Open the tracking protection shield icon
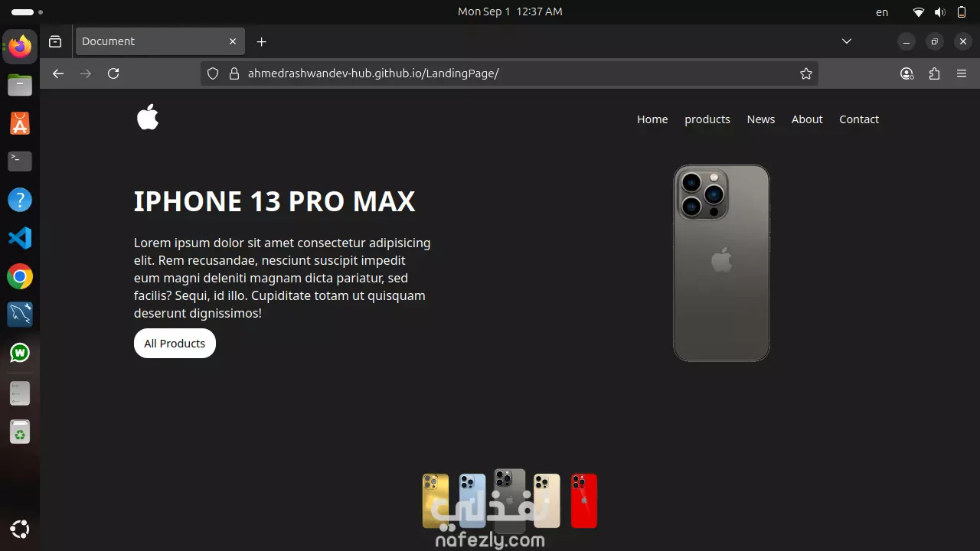This screenshot has height=551, width=980. click(x=214, y=73)
